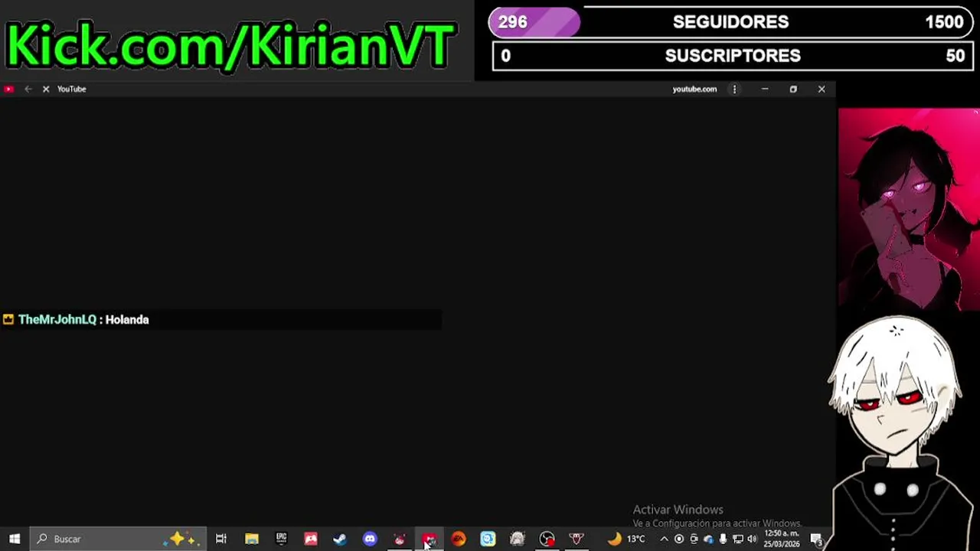The height and width of the screenshot is (551, 980).
Task: Show hidden system tray icons
Action: coord(664,539)
